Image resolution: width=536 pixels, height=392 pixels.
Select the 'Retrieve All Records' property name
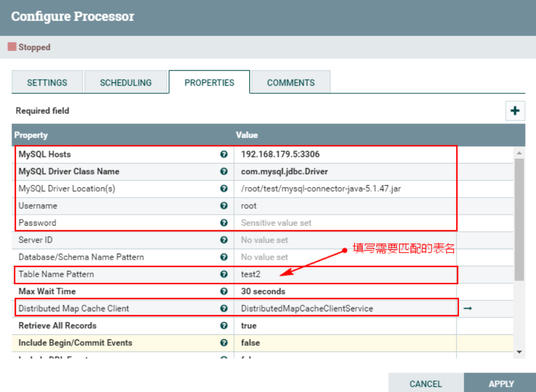pos(58,326)
